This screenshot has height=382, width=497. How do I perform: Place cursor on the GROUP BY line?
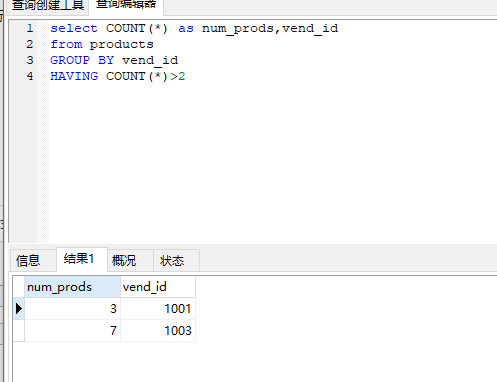point(114,60)
